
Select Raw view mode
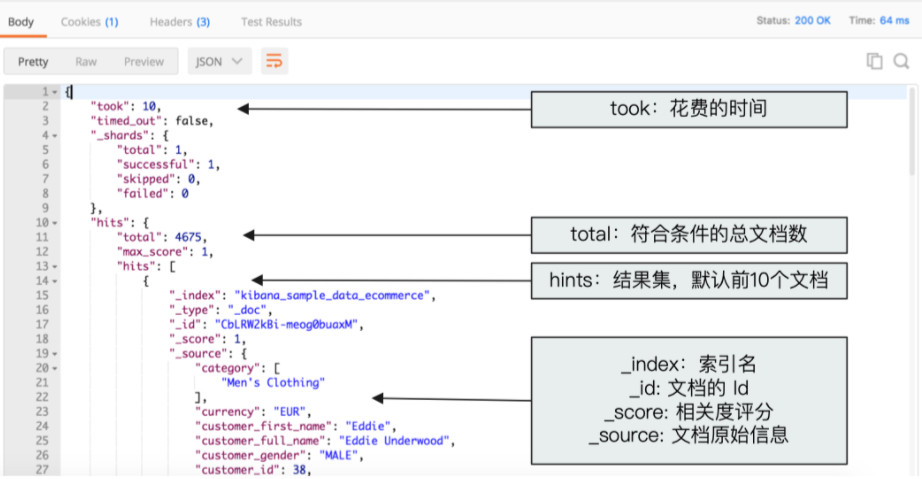coord(86,62)
